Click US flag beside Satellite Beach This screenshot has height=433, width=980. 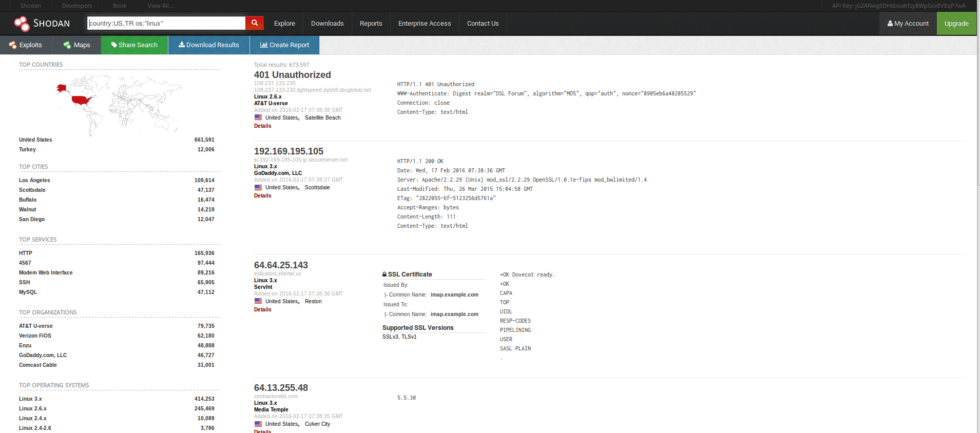click(258, 117)
